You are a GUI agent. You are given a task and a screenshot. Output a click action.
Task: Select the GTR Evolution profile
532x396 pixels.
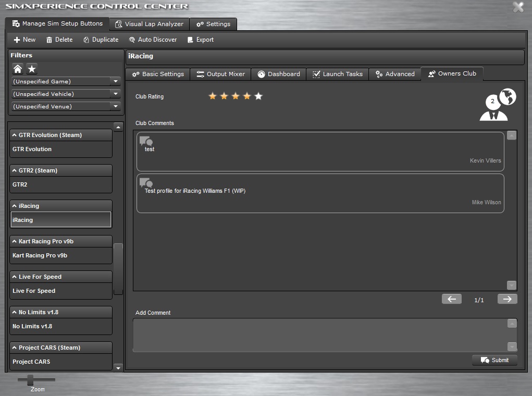click(x=61, y=150)
